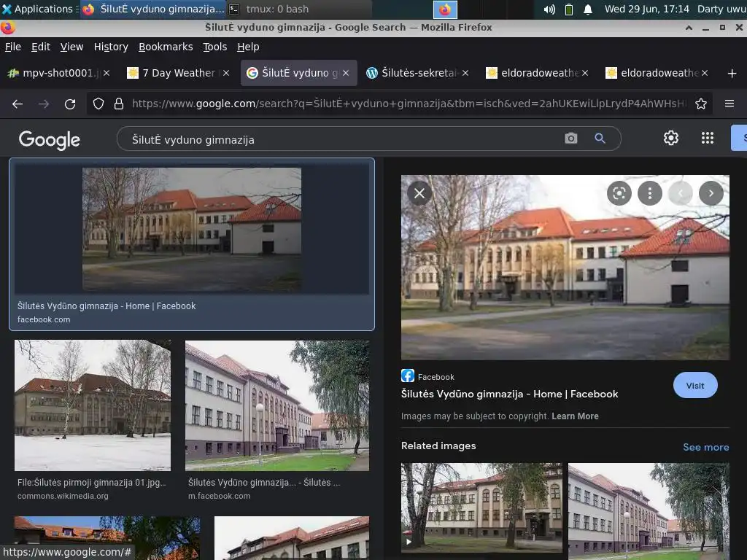Open the File menu
This screenshot has height=560, width=747.
click(13, 47)
